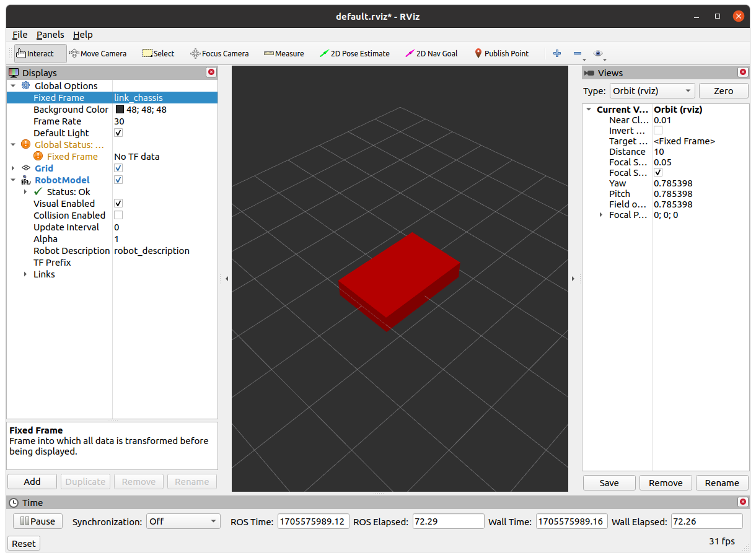Screen dimensions: 756x558
Task: Choose the 2D Pose Estimate tool
Action: [x=354, y=53]
